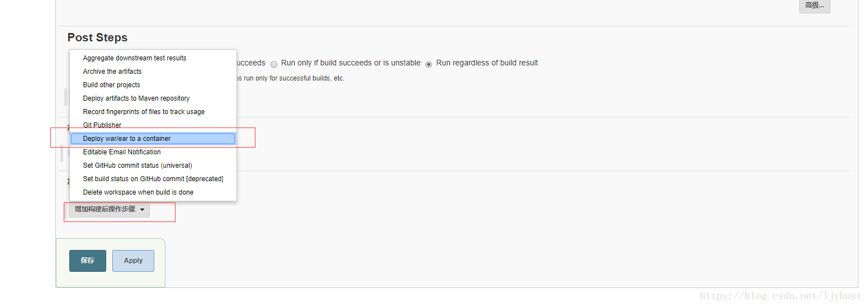Pick Deploy artifacts to Maven repository

coord(136,98)
